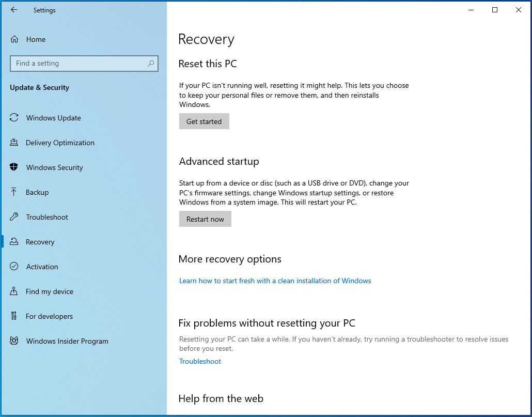Click the Windows Security shield icon

pos(14,167)
